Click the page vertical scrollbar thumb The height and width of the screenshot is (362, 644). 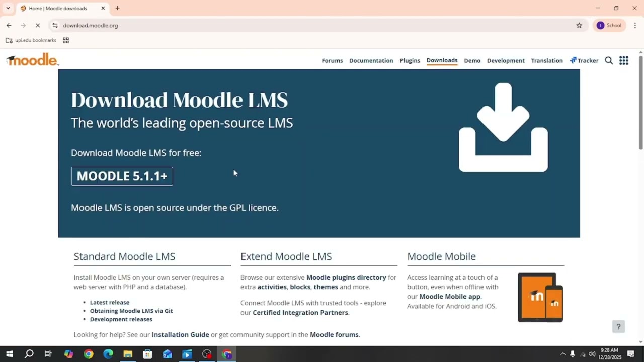(640, 102)
